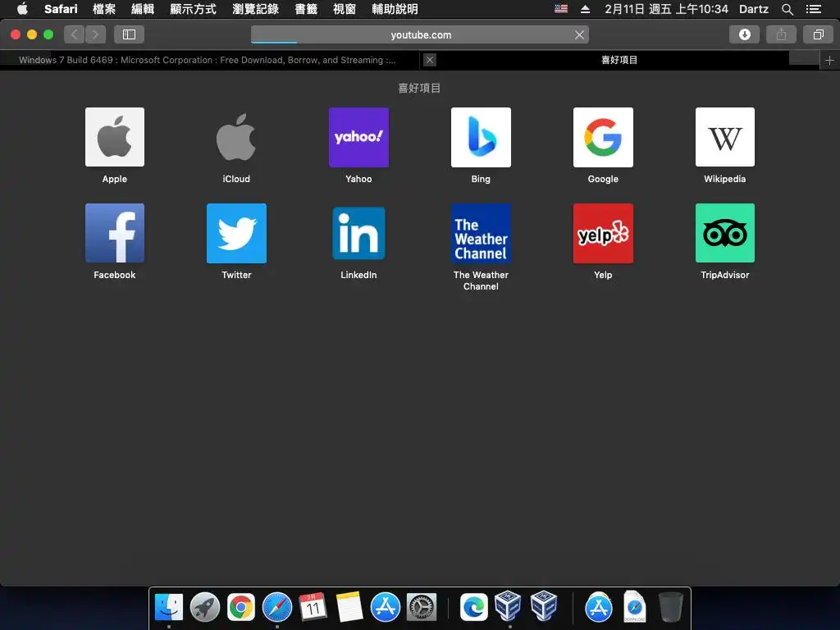The height and width of the screenshot is (630, 840).
Task: Open the 視窗 menu
Action: 345,8
